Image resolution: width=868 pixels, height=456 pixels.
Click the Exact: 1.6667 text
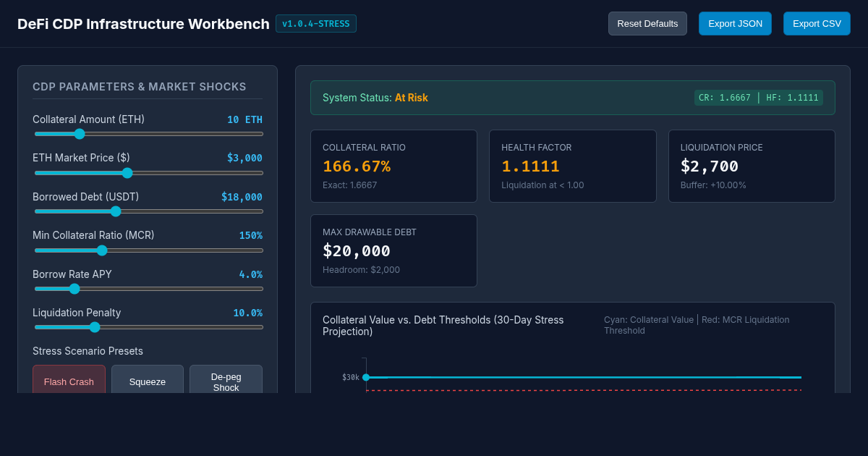pyautogui.click(x=349, y=185)
